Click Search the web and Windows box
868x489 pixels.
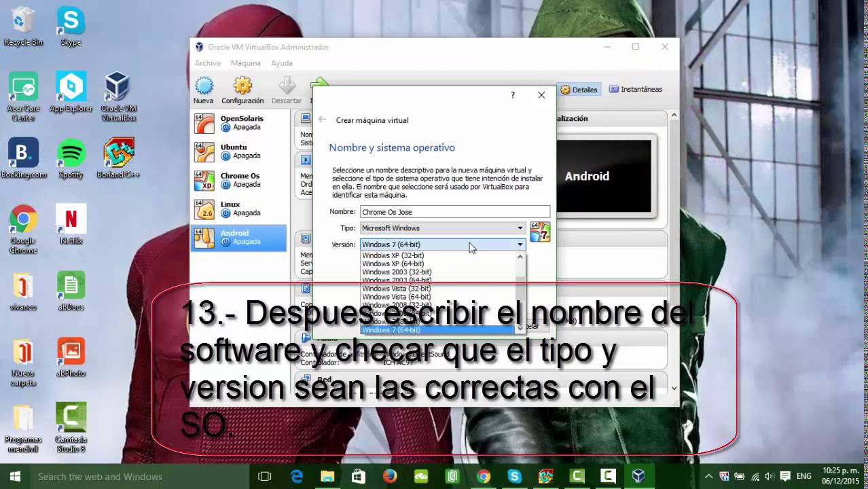139,476
